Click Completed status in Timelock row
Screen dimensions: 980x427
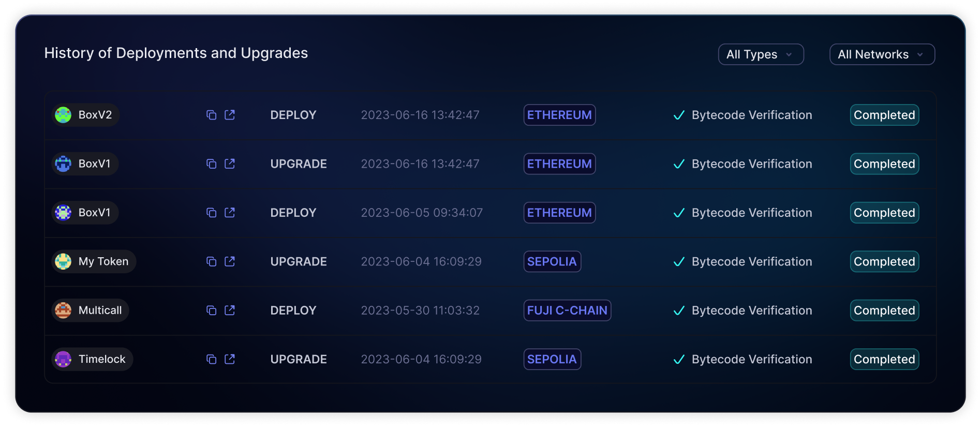point(884,359)
